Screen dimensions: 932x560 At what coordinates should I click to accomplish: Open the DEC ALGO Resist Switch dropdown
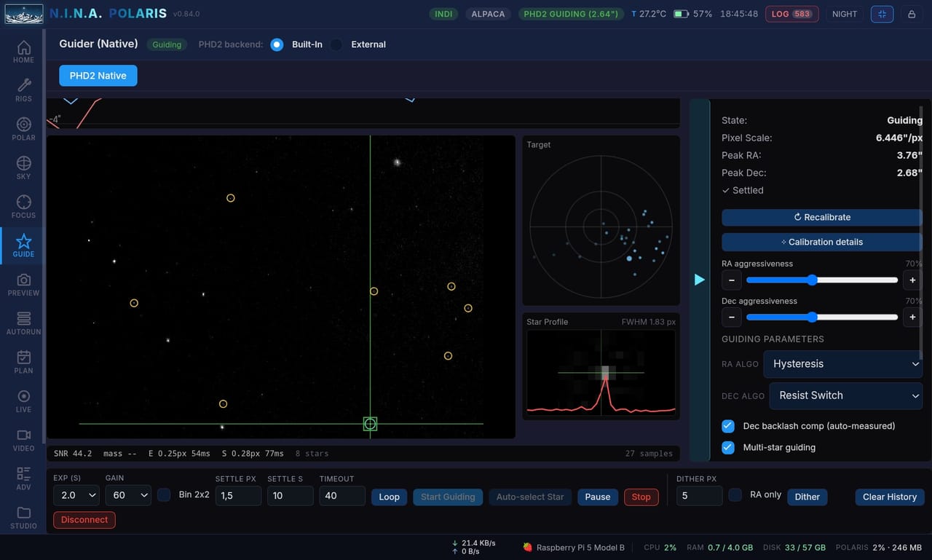point(846,395)
